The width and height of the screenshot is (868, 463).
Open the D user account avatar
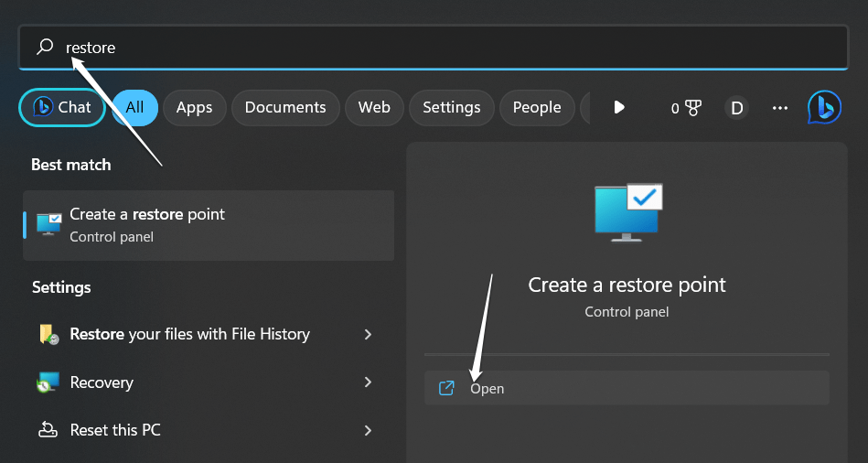736,108
